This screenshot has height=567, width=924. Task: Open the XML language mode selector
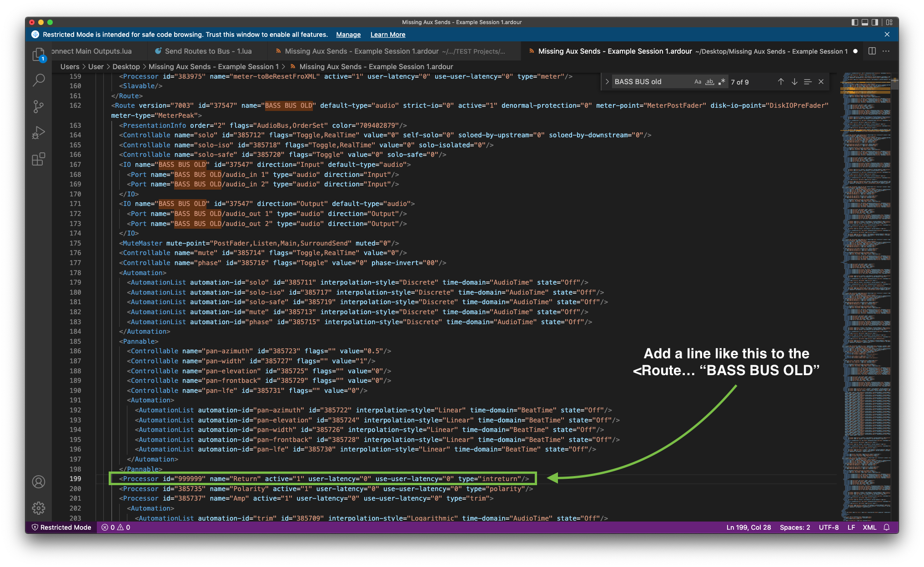[x=869, y=527]
